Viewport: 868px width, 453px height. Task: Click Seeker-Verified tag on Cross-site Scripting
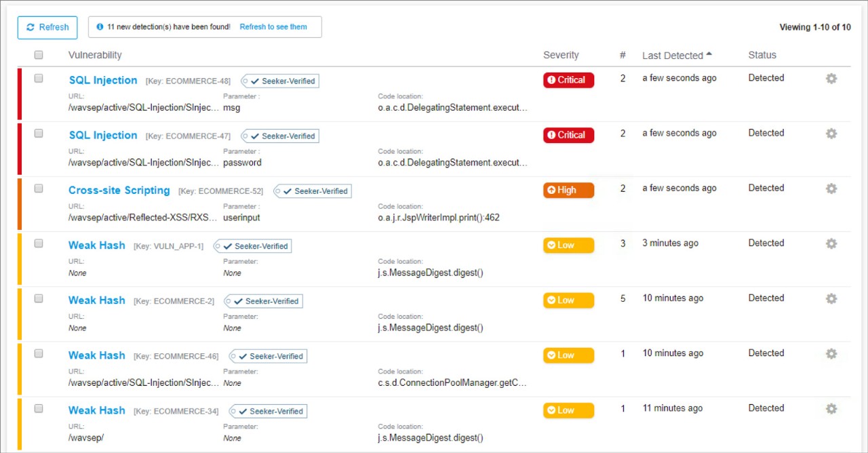315,191
